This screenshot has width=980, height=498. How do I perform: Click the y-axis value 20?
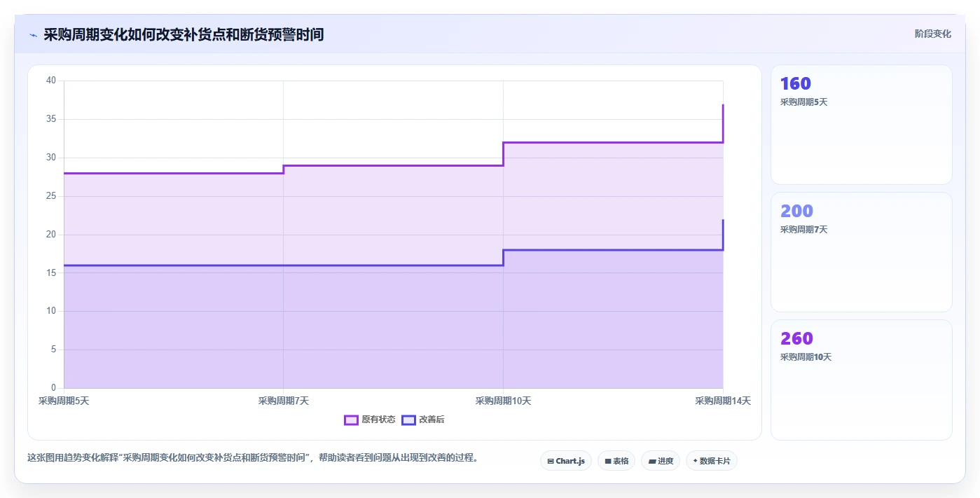coord(51,235)
